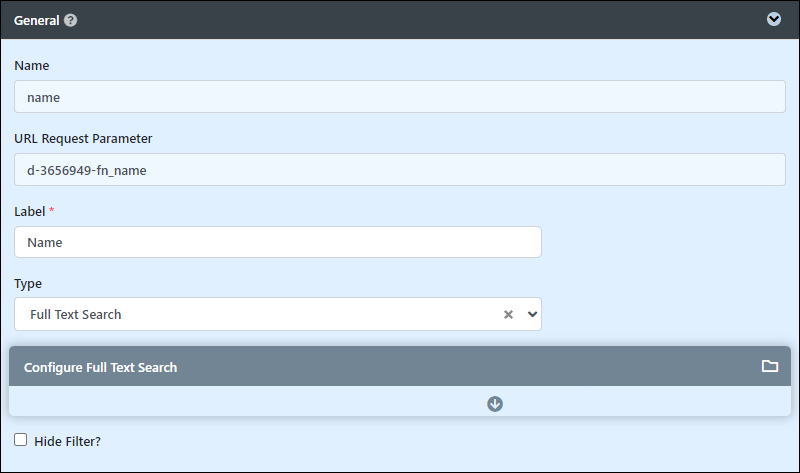Click the "URL Request Parameter" caption

[83, 138]
